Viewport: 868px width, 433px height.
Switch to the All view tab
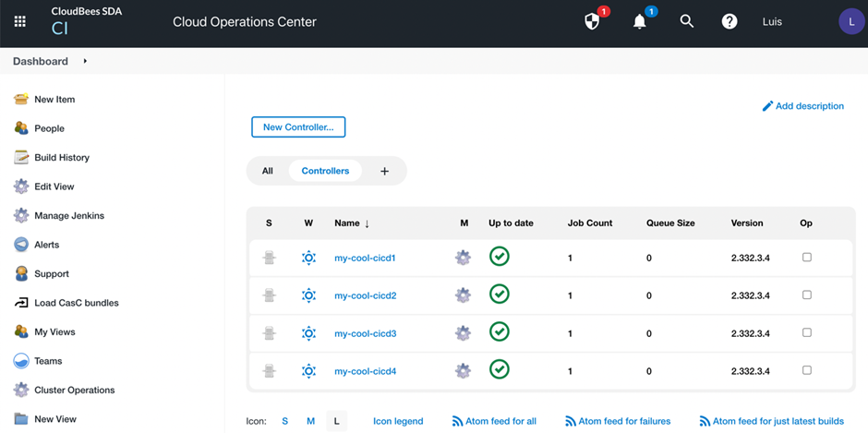coord(268,171)
